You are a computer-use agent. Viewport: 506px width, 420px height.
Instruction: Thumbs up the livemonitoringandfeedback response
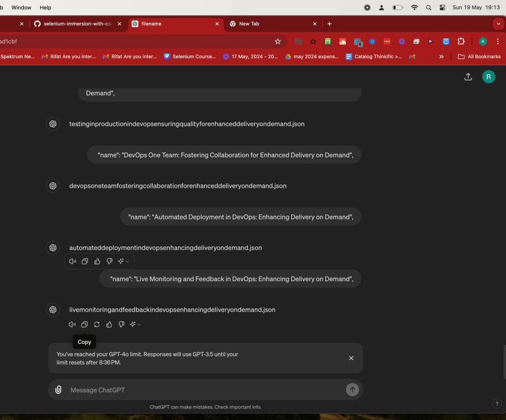click(x=109, y=324)
